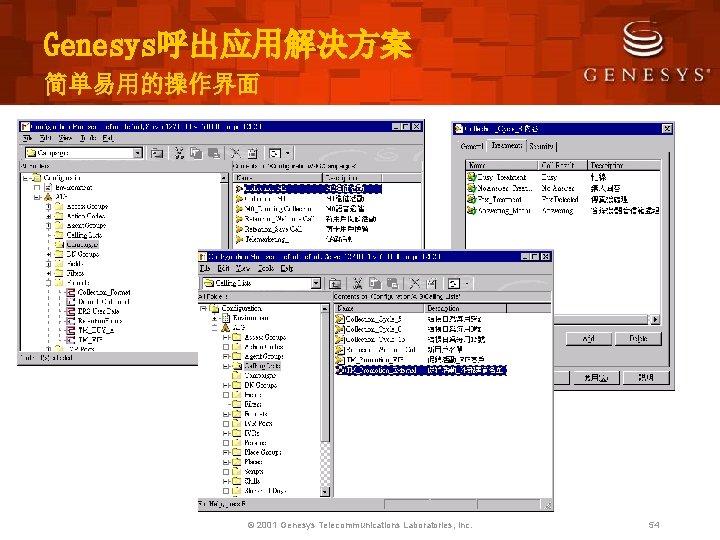720x540 pixels.
Task: Click the Fax_Treatment icon in the Treatments list
Action: [472, 199]
